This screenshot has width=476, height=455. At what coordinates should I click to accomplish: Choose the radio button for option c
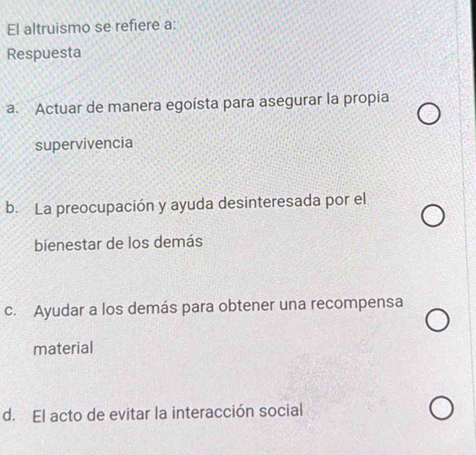tap(436, 322)
